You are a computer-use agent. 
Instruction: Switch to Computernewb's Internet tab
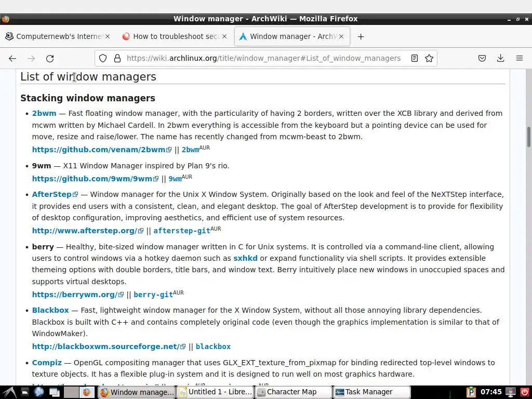click(58, 36)
